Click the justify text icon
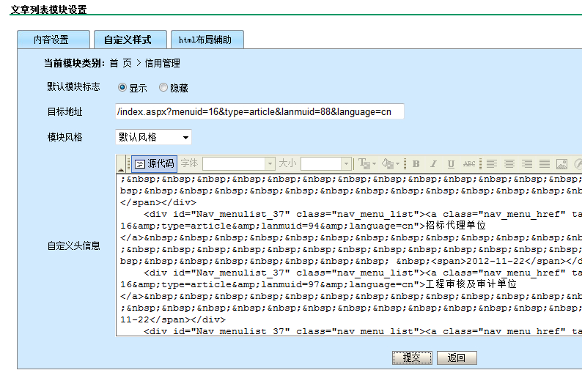 tap(544, 163)
